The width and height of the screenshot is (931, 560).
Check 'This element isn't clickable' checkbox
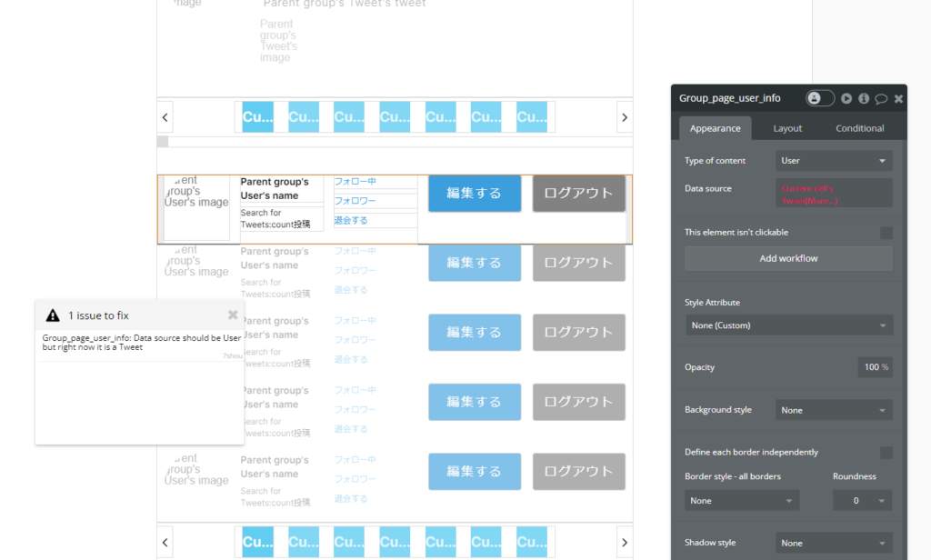[x=886, y=233]
